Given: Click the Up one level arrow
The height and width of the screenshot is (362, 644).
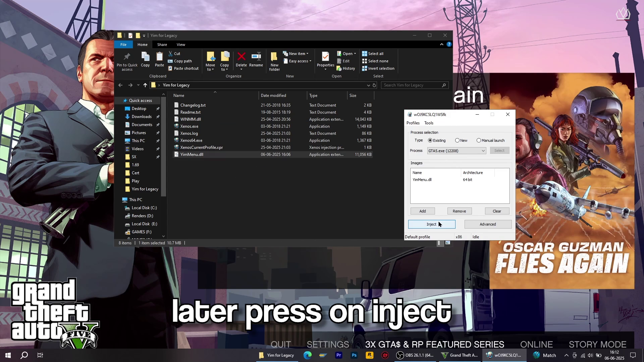Looking at the screenshot, I should tap(145, 85).
